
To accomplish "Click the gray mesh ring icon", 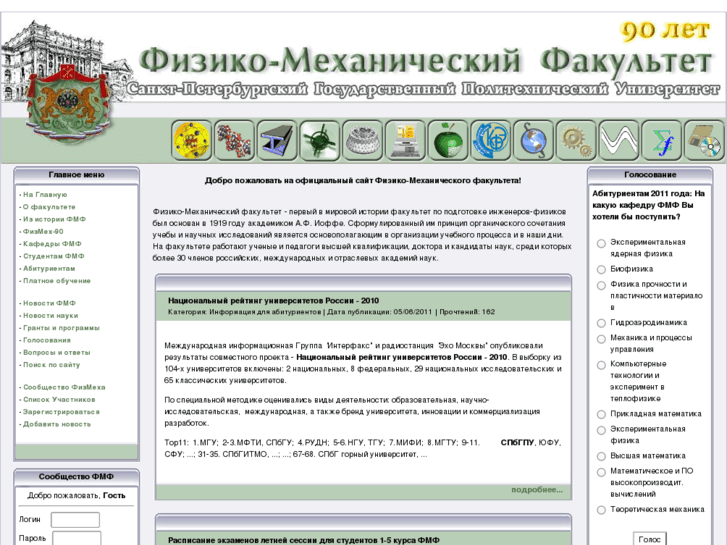I will [x=362, y=140].
